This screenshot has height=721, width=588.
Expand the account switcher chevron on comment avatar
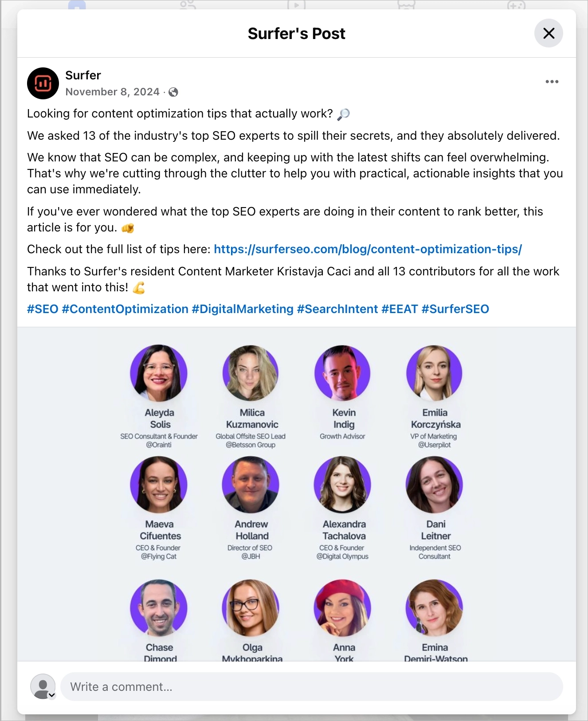point(51,696)
